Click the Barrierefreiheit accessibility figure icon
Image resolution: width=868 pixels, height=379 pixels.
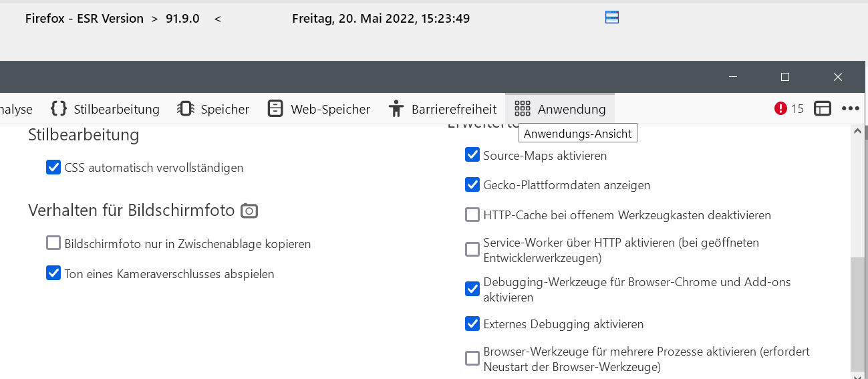[396, 109]
